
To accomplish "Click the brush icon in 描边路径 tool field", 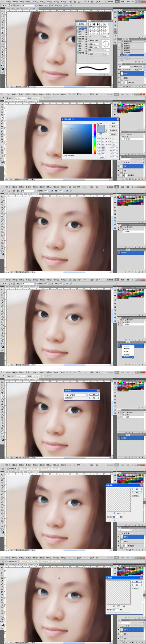I will pos(71,395).
